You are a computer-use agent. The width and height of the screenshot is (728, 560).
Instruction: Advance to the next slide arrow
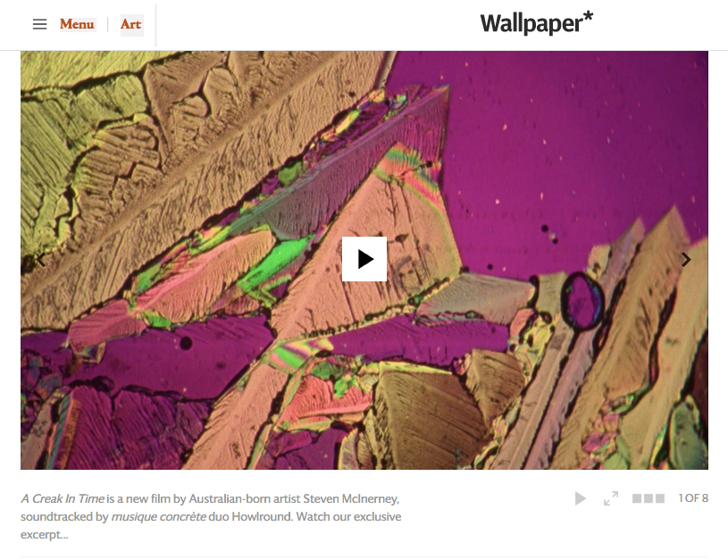click(x=686, y=260)
